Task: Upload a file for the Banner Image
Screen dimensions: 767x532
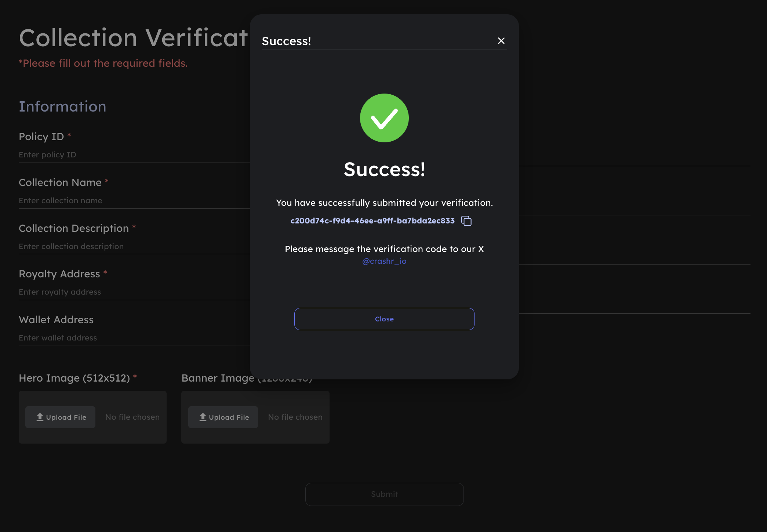Action: [223, 417]
